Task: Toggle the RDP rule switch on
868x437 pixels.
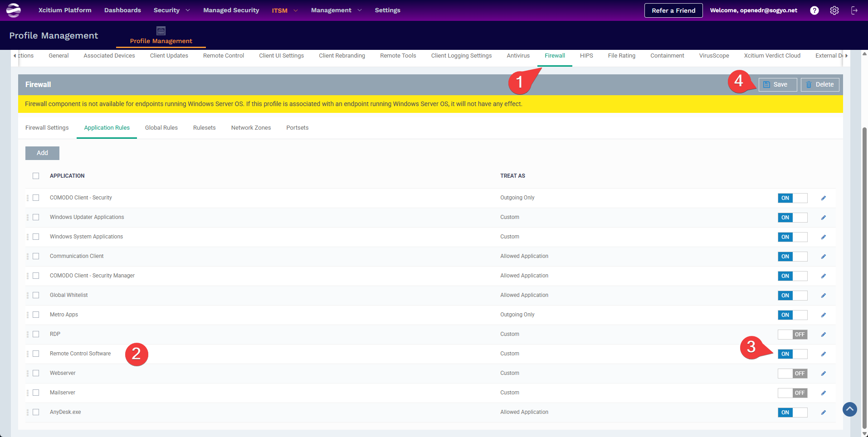Action: 793,335
